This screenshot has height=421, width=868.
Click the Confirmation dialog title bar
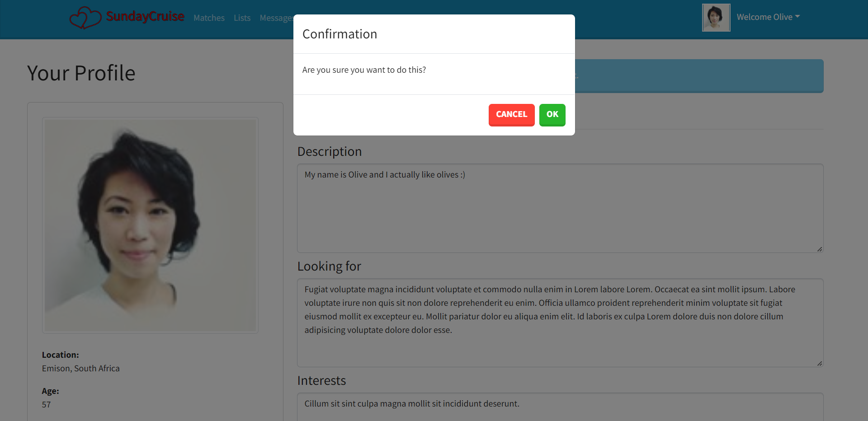(x=340, y=33)
